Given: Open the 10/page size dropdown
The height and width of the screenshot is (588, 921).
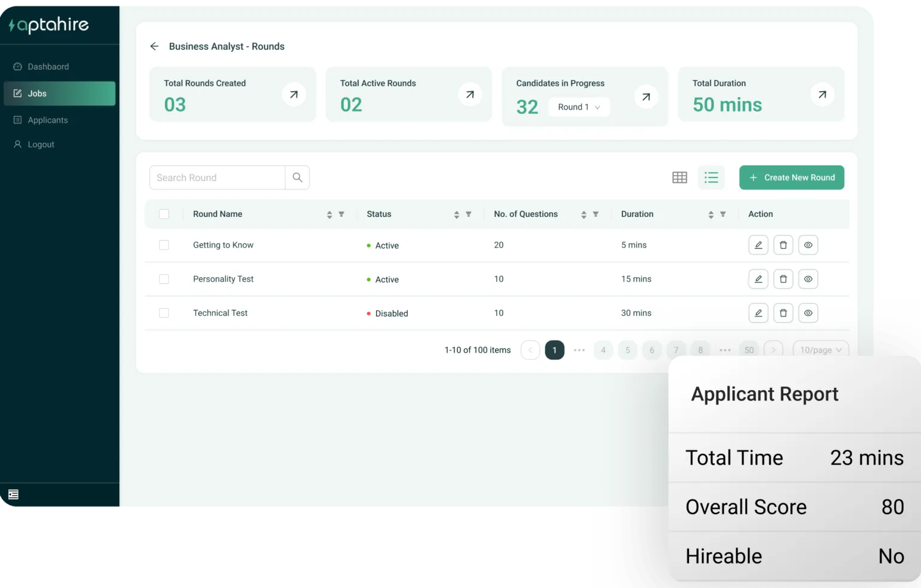Looking at the screenshot, I should [820, 350].
